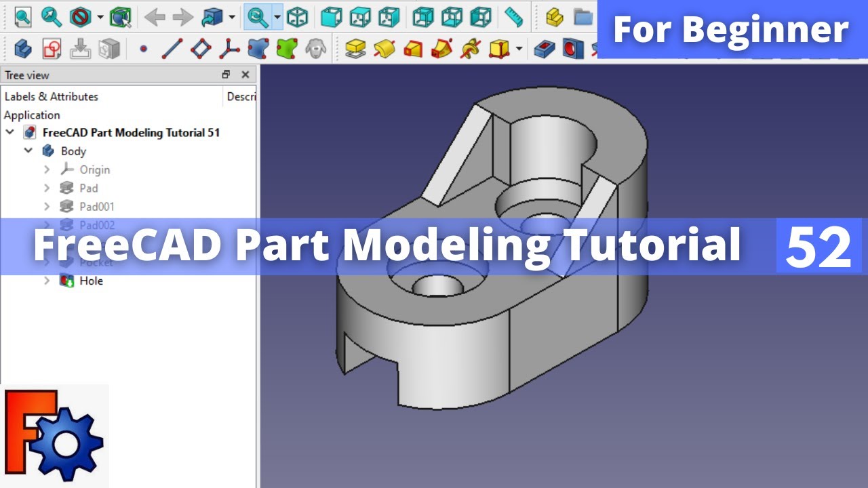Click the yellow Part icon
868x488 pixels.
click(554, 17)
